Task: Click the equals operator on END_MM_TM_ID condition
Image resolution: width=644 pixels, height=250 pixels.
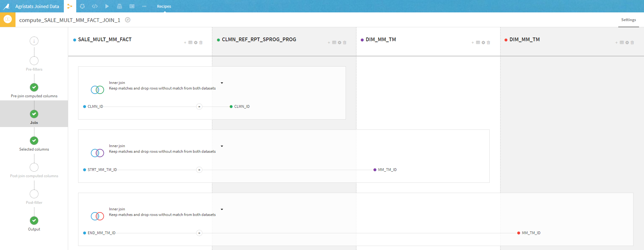Action: [199, 233]
